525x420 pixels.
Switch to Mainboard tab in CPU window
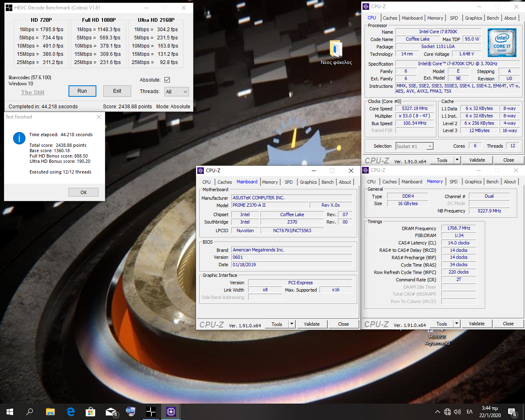pos(412,18)
